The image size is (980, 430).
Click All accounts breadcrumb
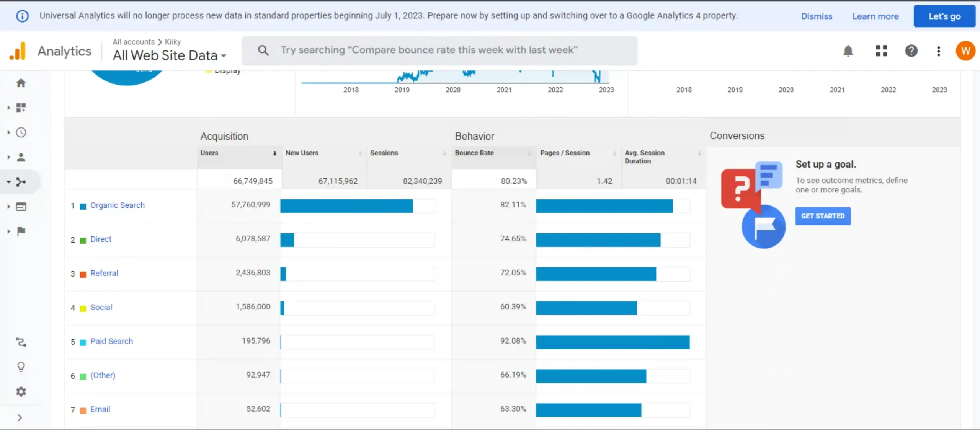[134, 42]
